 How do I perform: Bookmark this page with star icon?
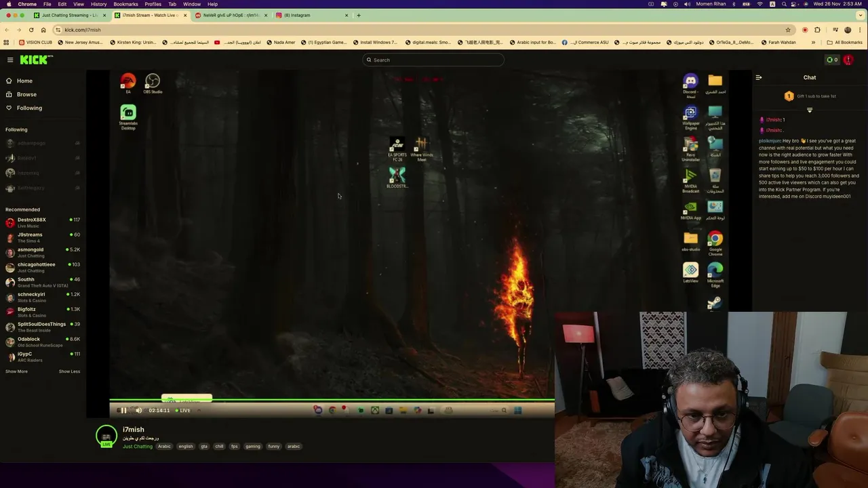coord(788,30)
